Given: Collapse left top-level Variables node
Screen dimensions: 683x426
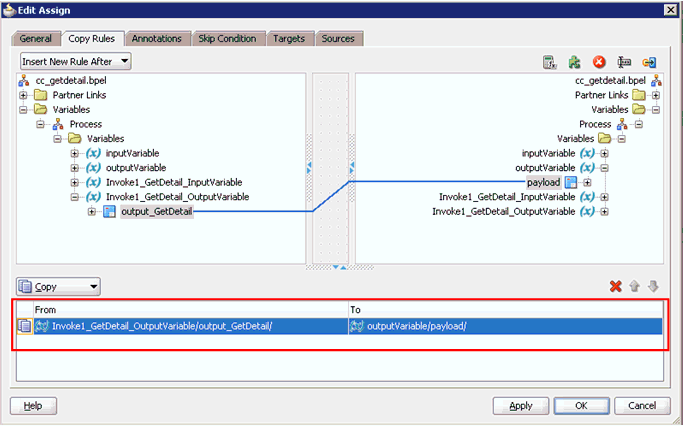Looking at the screenshot, I should pyautogui.click(x=23, y=110).
